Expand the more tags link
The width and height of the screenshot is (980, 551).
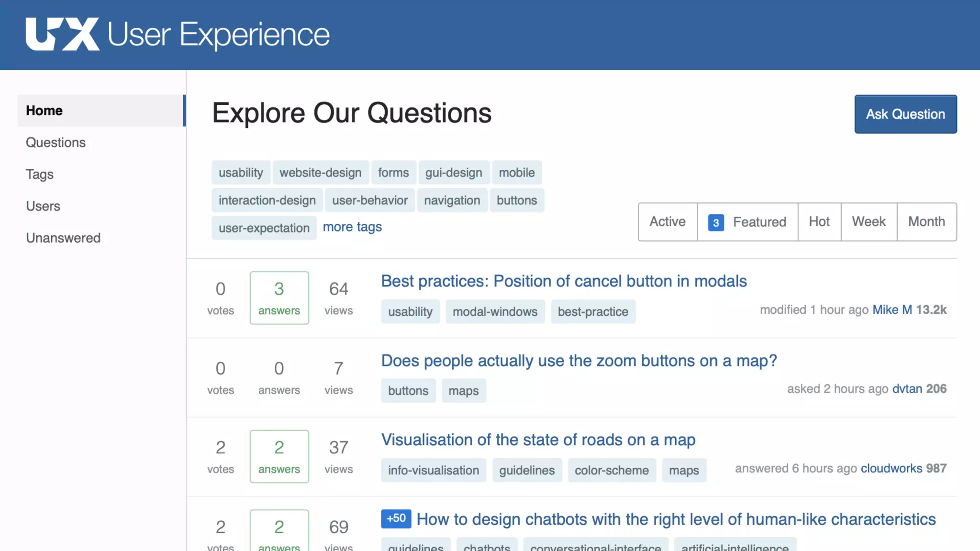click(352, 227)
